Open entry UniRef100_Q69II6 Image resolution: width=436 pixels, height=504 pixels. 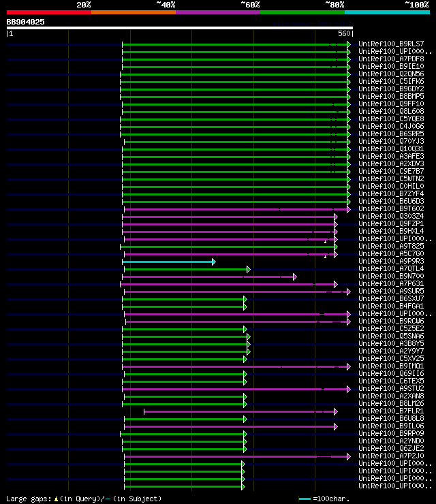click(x=391, y=373)
